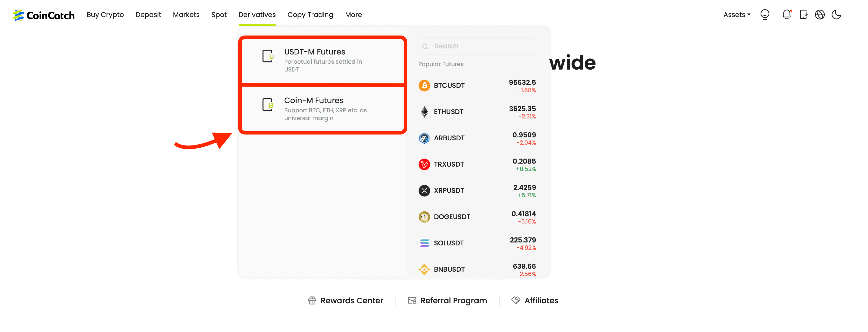Expand the Assets dropdown
868x332 pixels.
click(x=736, y=15)
